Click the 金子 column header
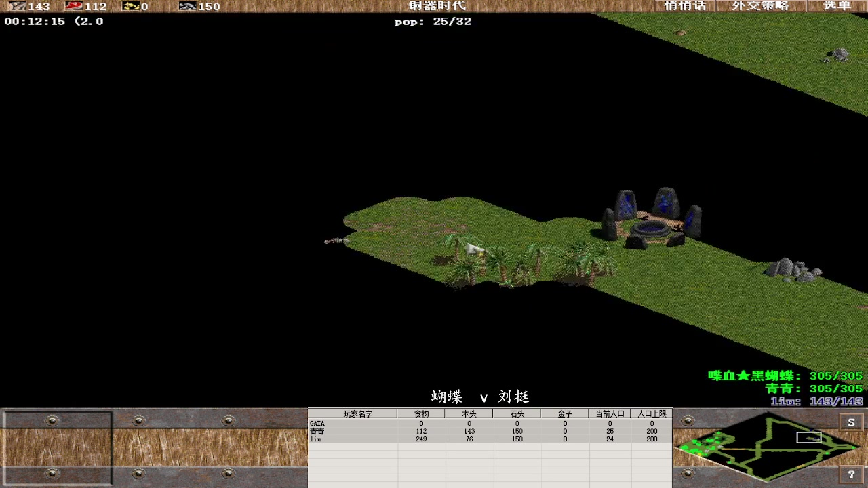This screenshot has height=488, width=868. pyautogui.click(x=565, y=413)
